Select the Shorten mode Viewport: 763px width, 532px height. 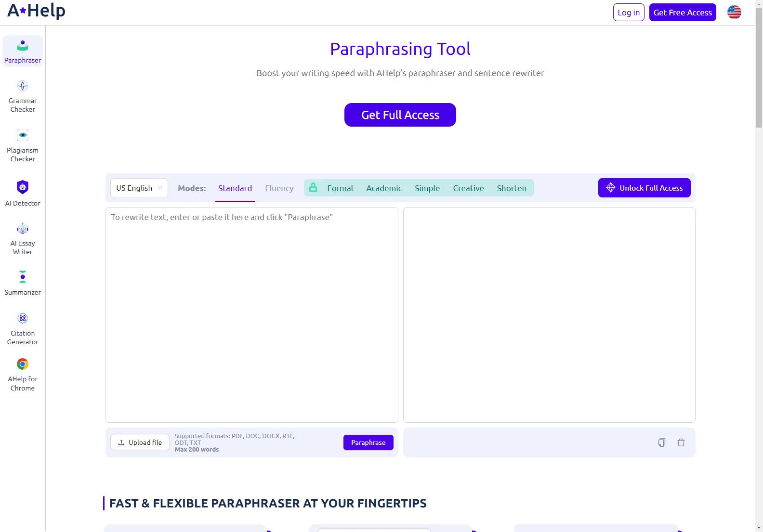(512, 188)
